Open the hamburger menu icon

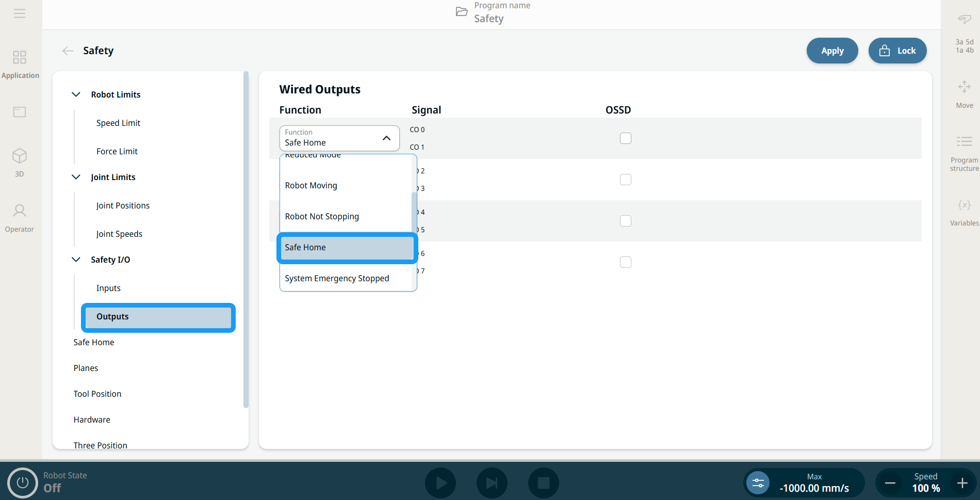(20, 13)
